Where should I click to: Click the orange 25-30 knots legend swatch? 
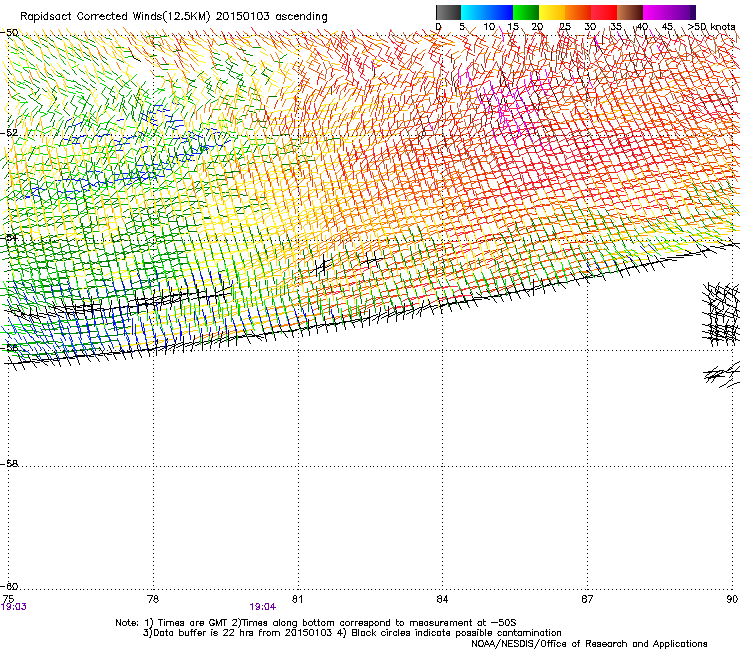[x=578, y=12]
